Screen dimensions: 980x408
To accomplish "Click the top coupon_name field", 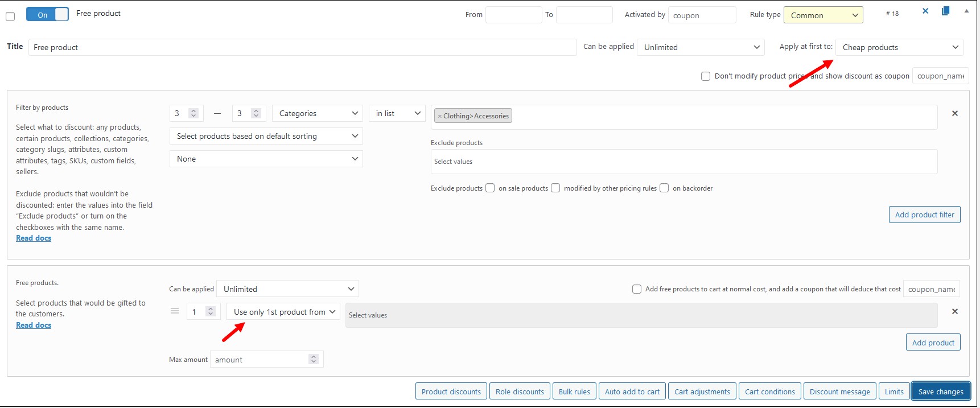I will tap(941, 76).
